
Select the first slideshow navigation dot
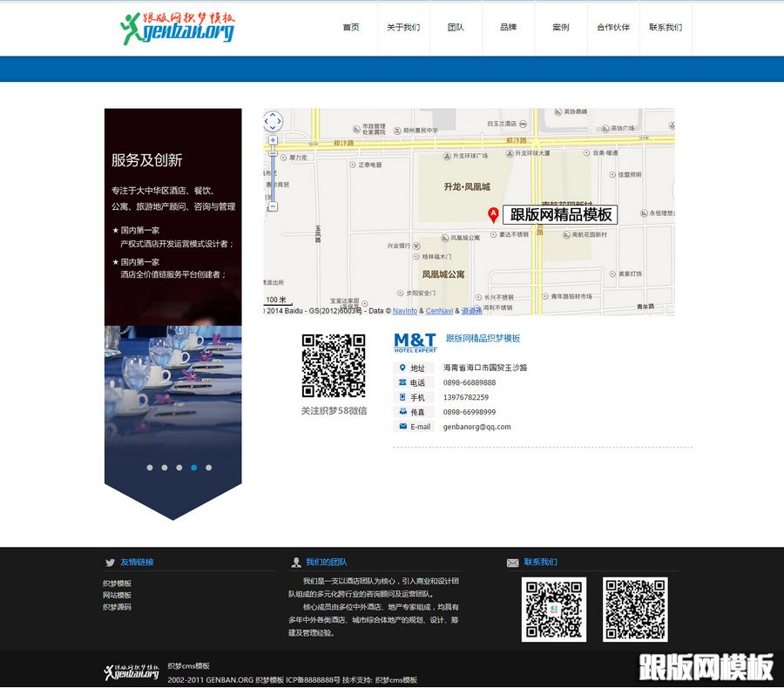click(150, 467)
